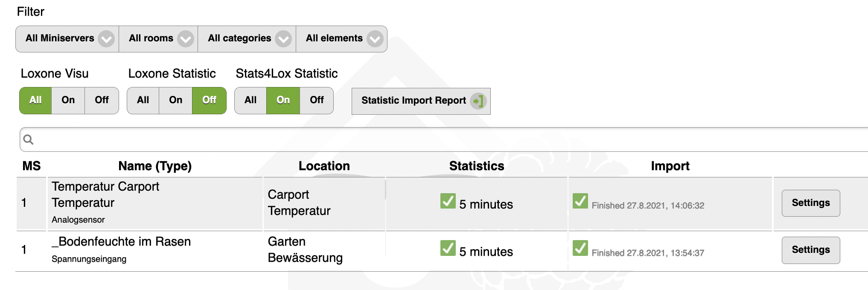Image resolution: width=868 pixels, height=290 pixels.
Task: Set Stats4Lox Statistic filter to Off
Action: (x=317, y=100)
